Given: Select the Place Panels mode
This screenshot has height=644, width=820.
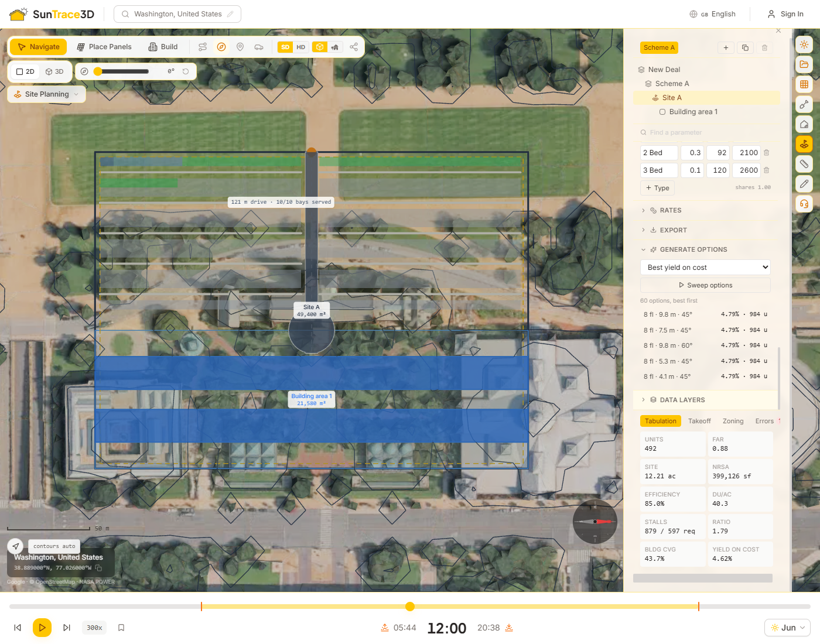Looking at the screenshot, I should point(104,47).
